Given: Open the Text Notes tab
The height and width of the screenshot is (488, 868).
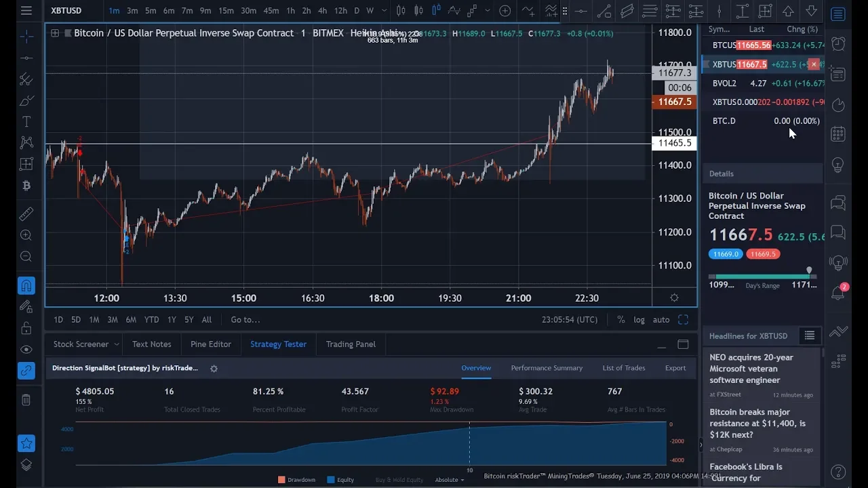Looking at the screenshot, I should point(151,344).
